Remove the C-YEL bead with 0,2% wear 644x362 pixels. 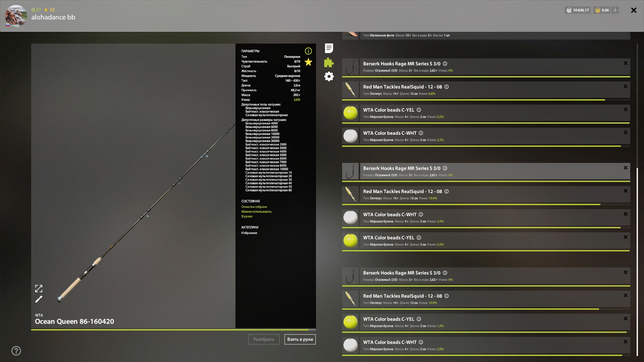pyautogui.click(x=626, y=110)
